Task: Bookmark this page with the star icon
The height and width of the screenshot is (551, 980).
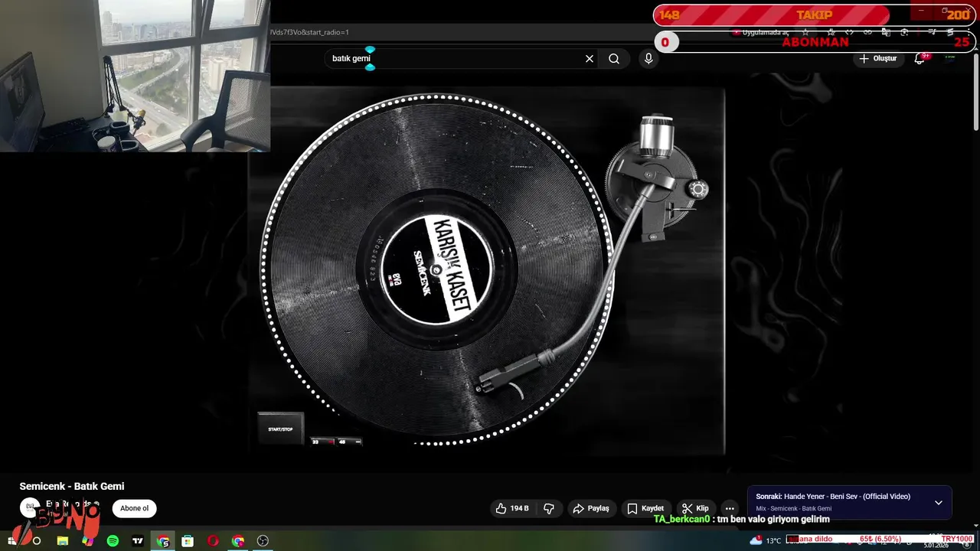Action: (805, 32)
